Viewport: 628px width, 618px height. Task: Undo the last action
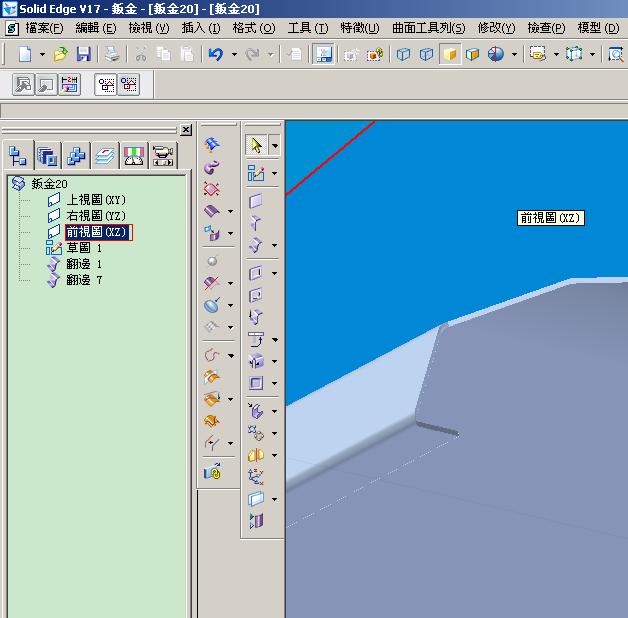point(216,54)
